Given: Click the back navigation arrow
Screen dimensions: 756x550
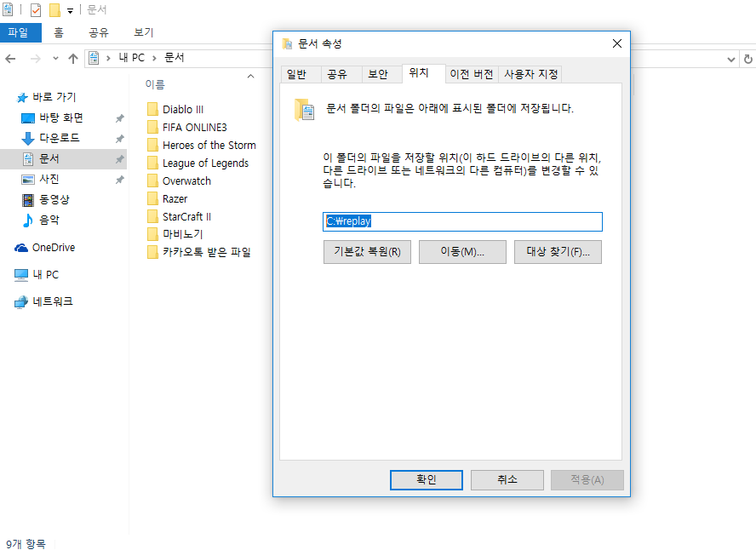Looking at the screenshot, I should tap(12, 57).
